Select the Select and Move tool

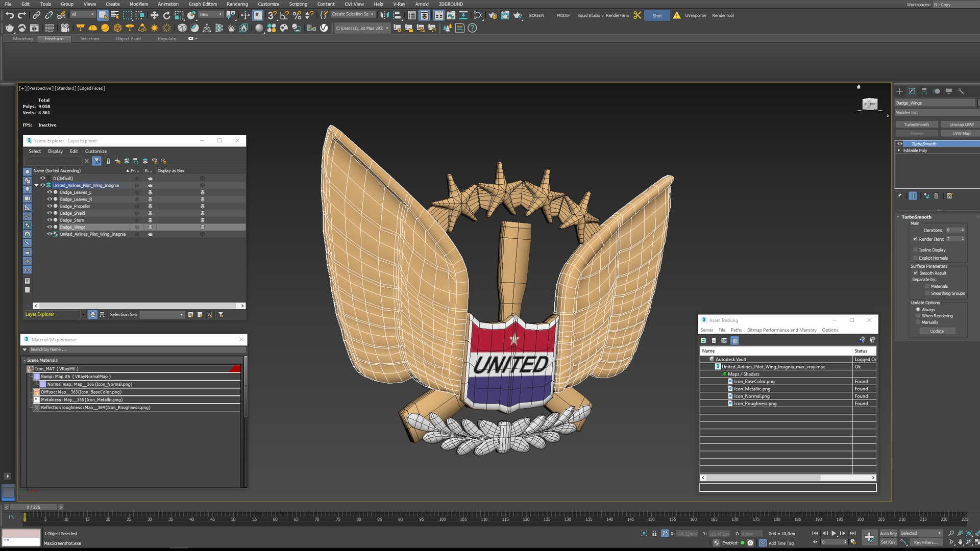click(x=154, y=15)
